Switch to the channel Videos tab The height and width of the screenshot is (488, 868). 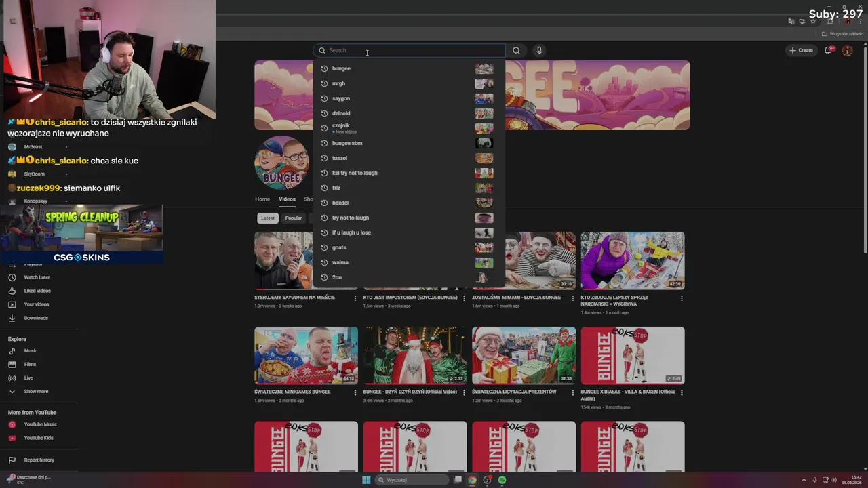point(287,199)
